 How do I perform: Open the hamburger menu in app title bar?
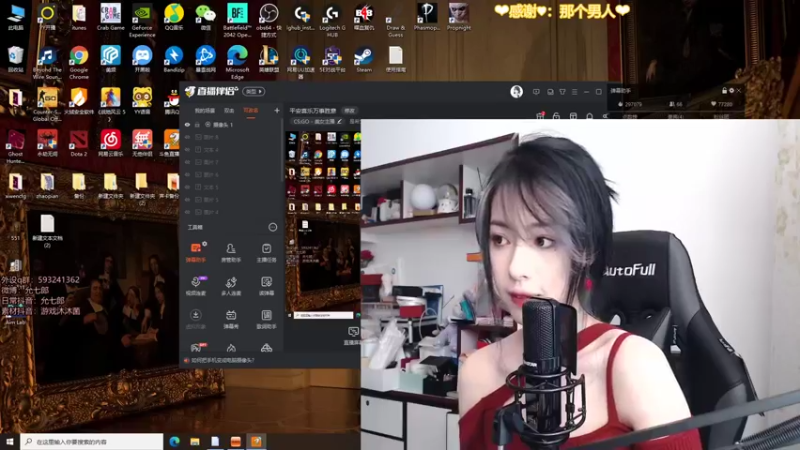[574, 92]
